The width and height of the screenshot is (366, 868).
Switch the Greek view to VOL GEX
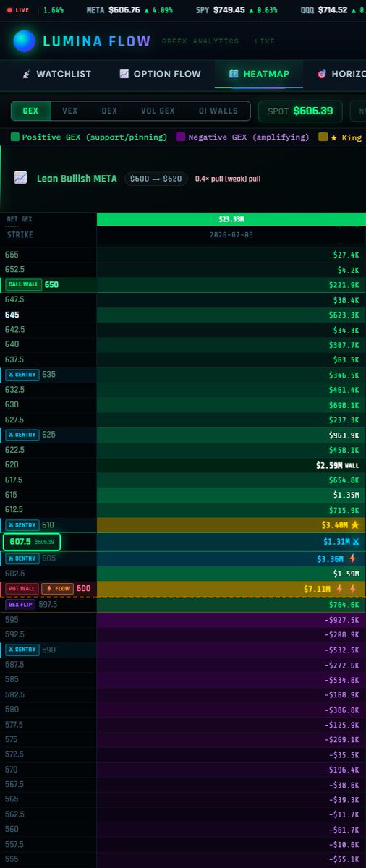(158, 111)
